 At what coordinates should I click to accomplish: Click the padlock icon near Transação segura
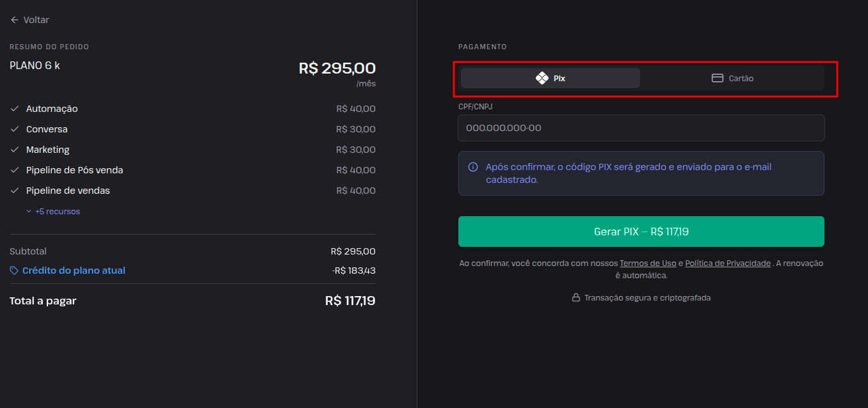tap(576, 297)
